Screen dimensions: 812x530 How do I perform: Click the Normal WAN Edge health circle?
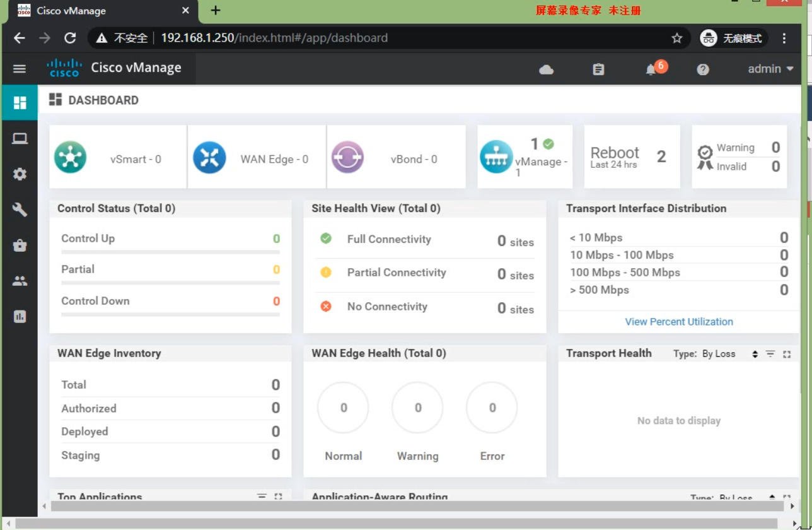[344, 408]
